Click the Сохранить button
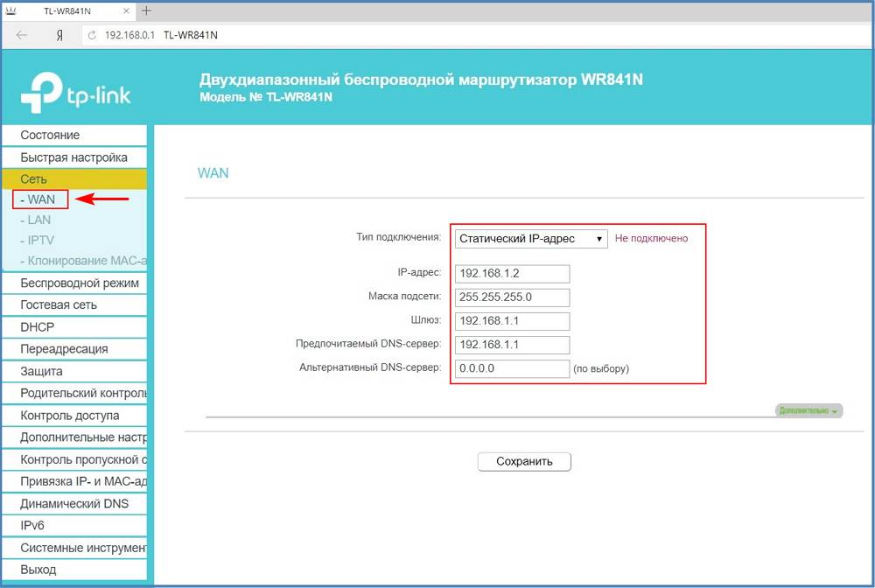This screenshot has height=588, width=875. 524,461
